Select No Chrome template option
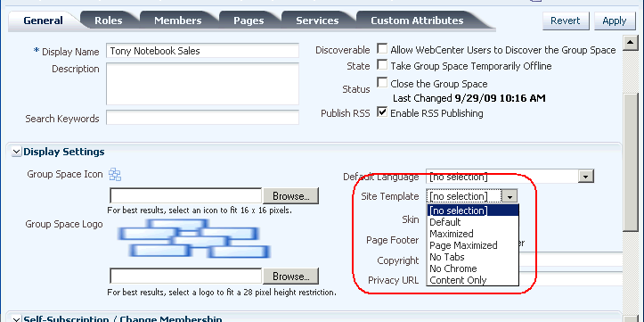The width and height of the screenshot is (644, 322). (x=473, y=268)
